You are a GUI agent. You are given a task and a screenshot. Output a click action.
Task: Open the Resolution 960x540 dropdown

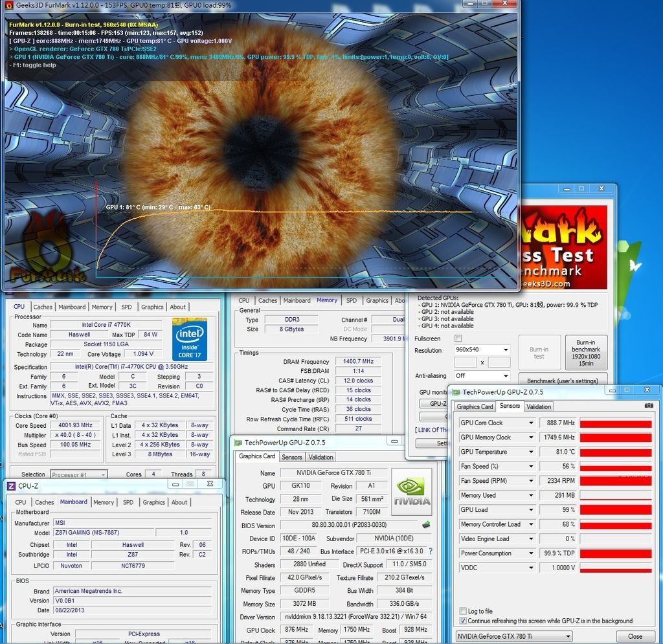tap(506, 350)
